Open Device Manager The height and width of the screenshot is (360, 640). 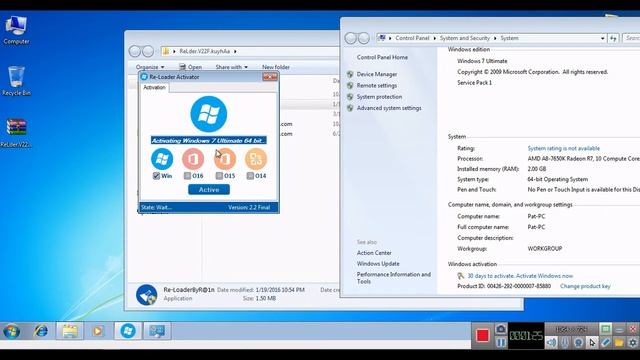click(377, 74)
